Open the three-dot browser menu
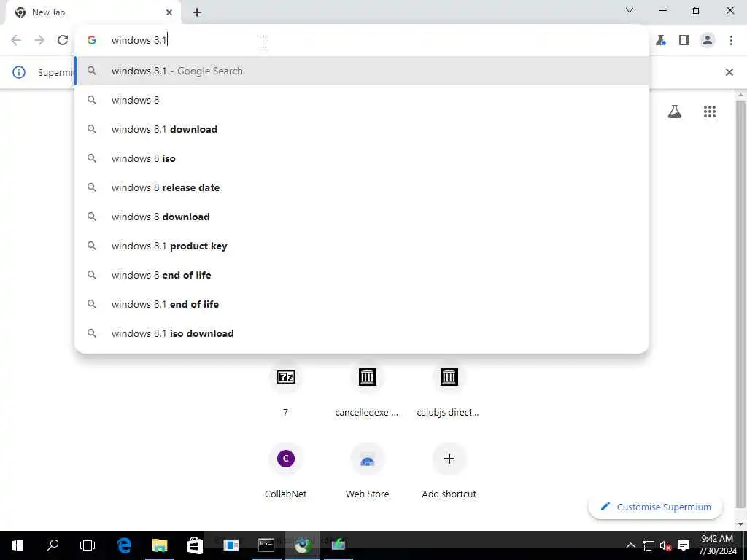Screen dimensions: 747x560 pos(731,41)
